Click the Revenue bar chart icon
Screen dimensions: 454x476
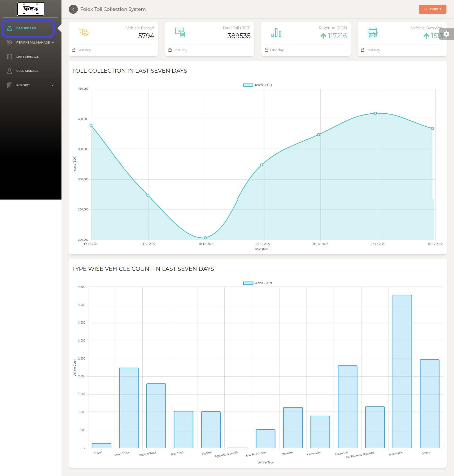(x=276, y=32)
